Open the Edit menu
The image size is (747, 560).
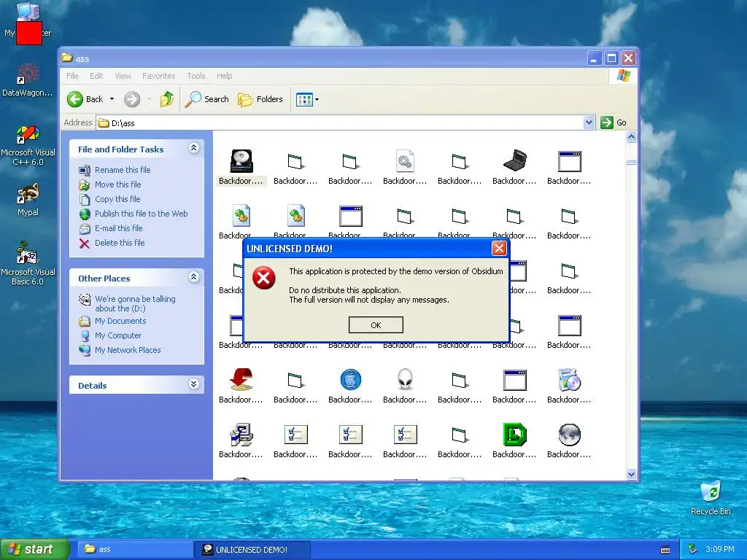point(96,76)
